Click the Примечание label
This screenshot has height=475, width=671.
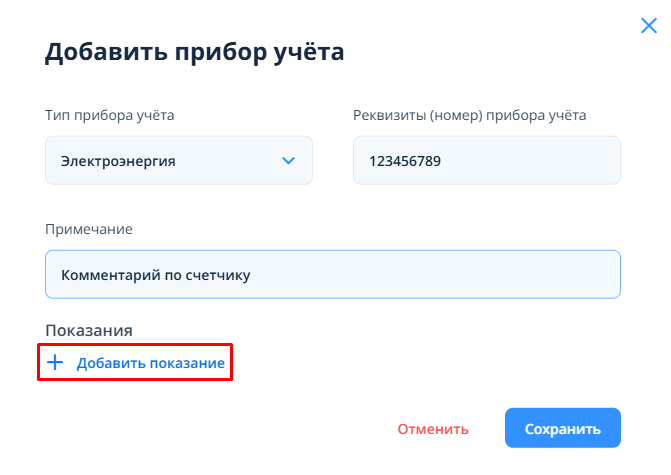point(89,229)
